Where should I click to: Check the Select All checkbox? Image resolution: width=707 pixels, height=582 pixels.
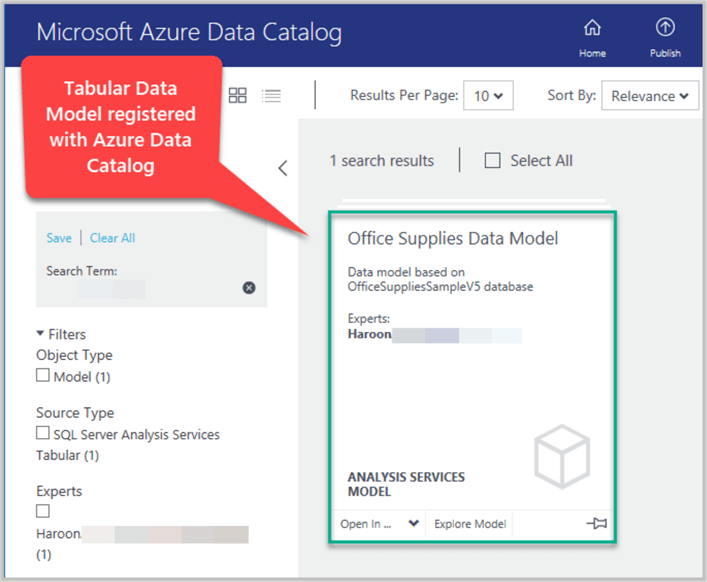click(x=492, y=160)
